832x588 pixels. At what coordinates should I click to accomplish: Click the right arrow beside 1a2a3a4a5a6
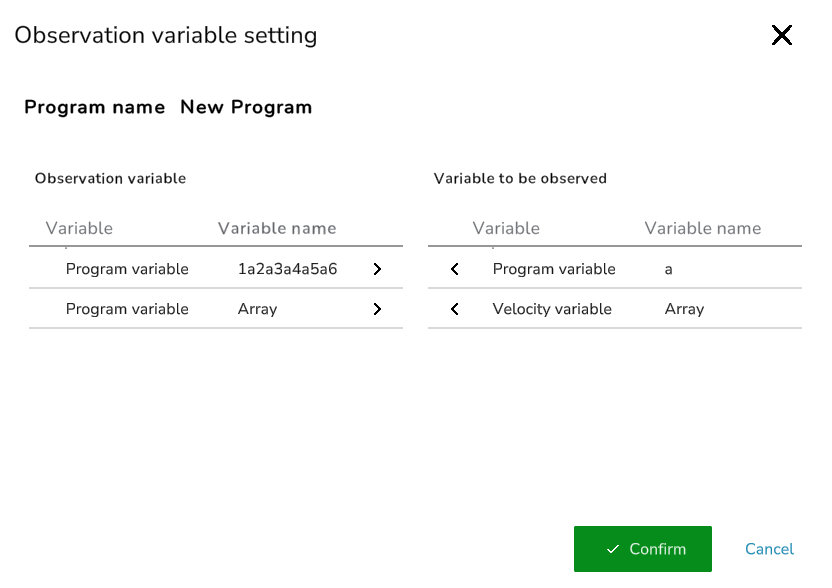pyautogui.click(x=377, y=269)
